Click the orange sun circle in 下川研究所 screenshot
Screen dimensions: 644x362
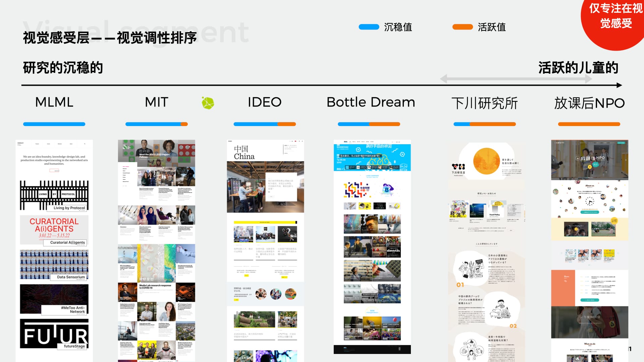click(x=486, y=161)
